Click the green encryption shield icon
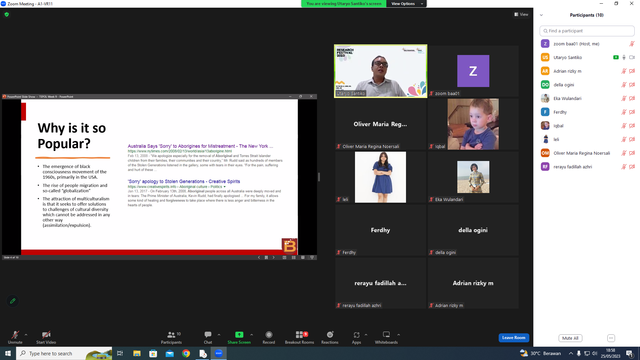 pos(7,14)
